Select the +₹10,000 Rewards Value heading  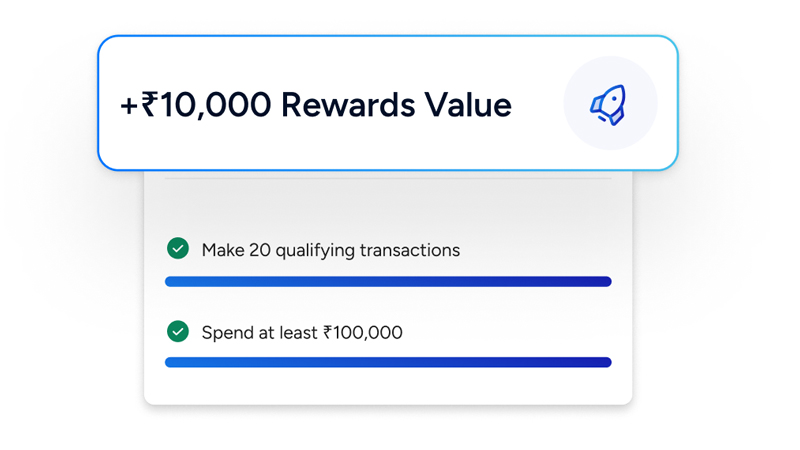pos(315,104)
